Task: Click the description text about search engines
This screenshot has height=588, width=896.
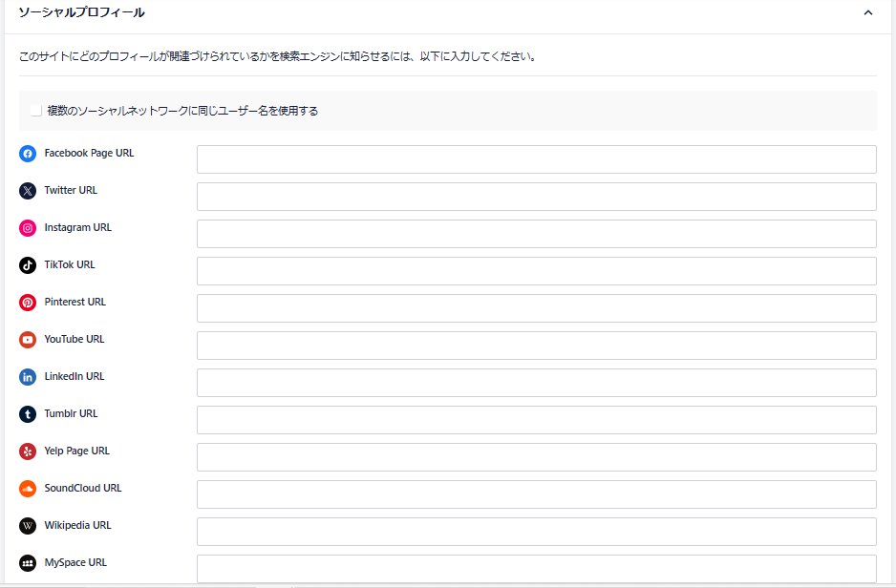Action: click(280, 56)
